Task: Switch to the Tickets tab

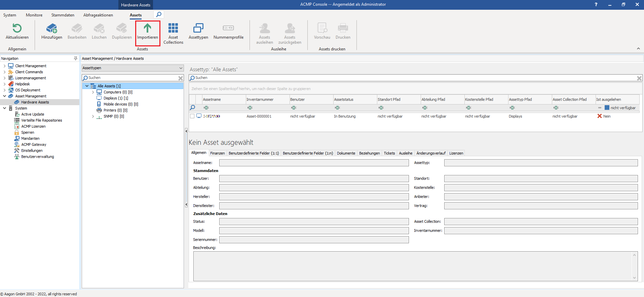Action: (389, 153)
